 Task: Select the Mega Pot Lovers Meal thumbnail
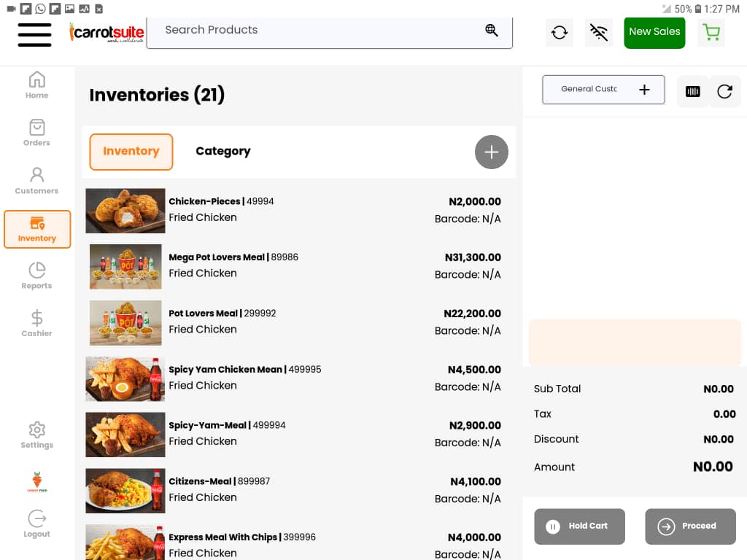[125, 266]
